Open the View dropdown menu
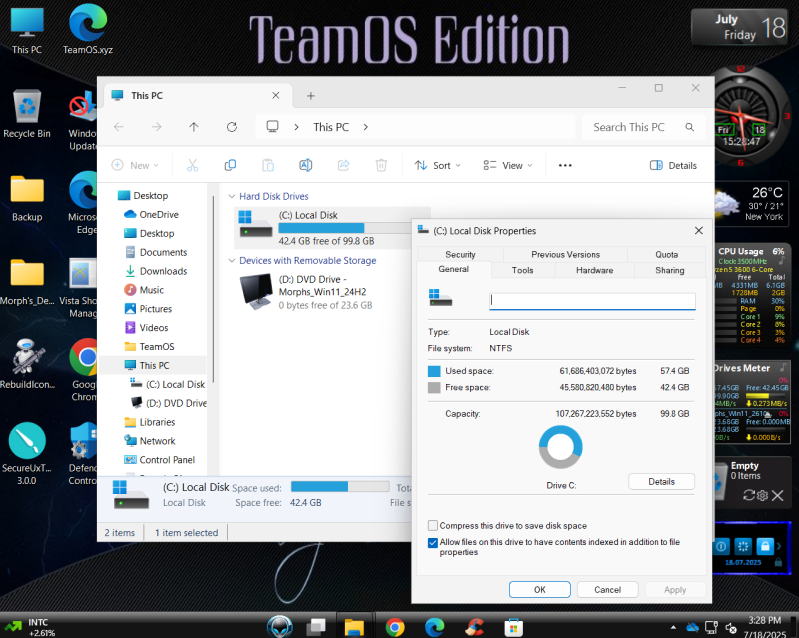The height and width of the screenshot is (638, 799). tap(508, 165)
